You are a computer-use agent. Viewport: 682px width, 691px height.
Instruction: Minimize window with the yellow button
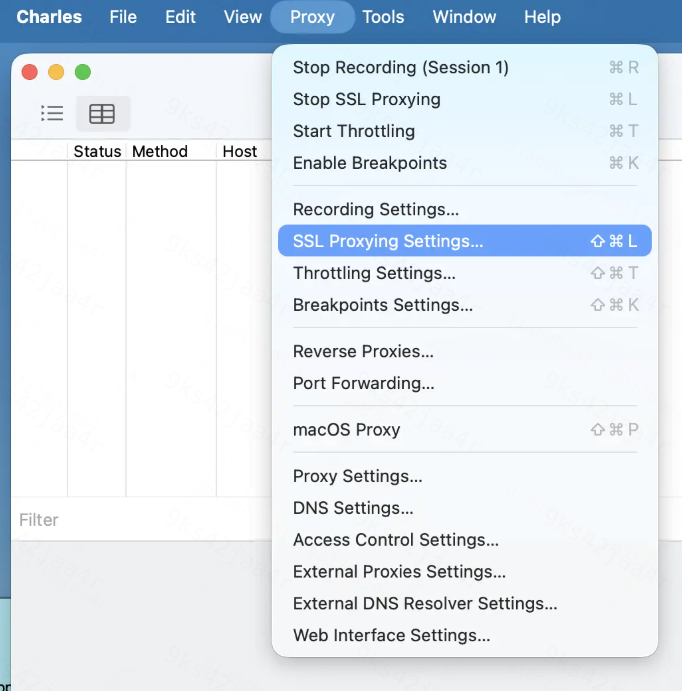tap(56, 72)
